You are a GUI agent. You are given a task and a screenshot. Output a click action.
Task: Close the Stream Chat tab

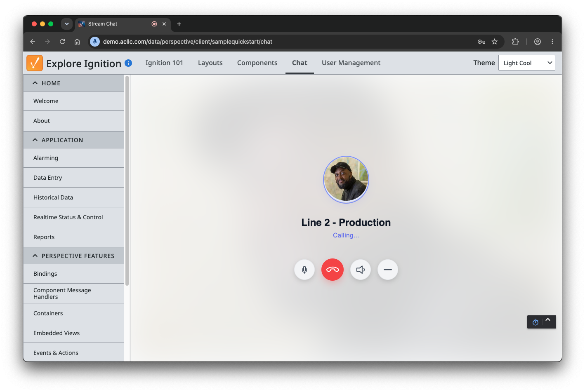click(164, 24)
